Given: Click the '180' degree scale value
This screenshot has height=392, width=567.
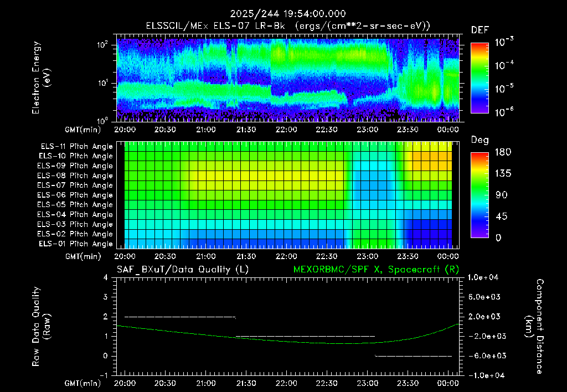Looking at the screenshot, I should coord(503,152).
